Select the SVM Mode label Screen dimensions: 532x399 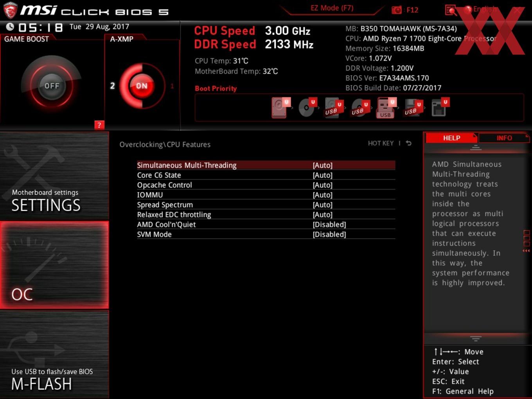click(154, 234)
